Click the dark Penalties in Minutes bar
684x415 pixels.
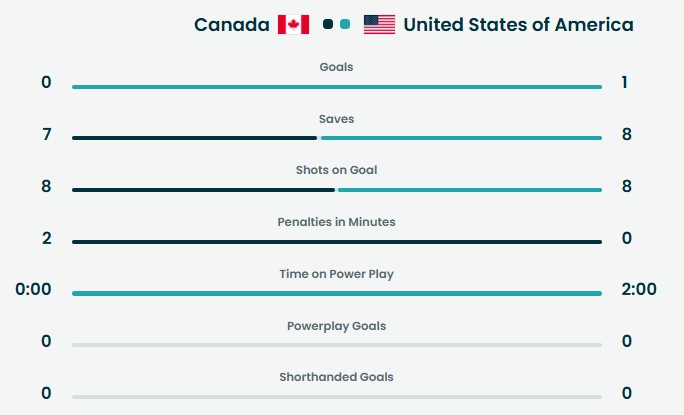point(336,242)
